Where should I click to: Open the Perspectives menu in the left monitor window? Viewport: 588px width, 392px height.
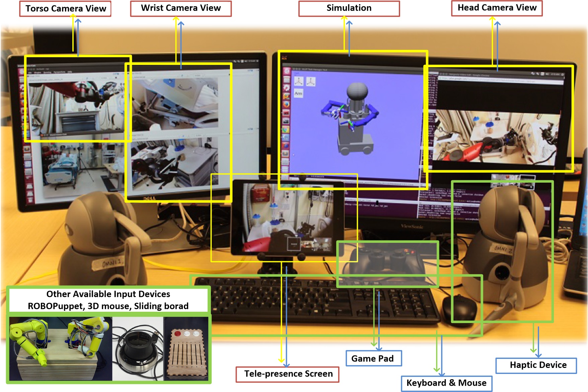pyautogui.click(x=59, y=72)
